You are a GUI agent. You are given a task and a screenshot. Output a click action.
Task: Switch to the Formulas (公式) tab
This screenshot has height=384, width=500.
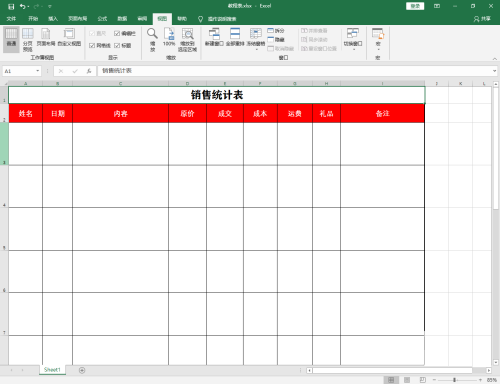tap(102, 19)
